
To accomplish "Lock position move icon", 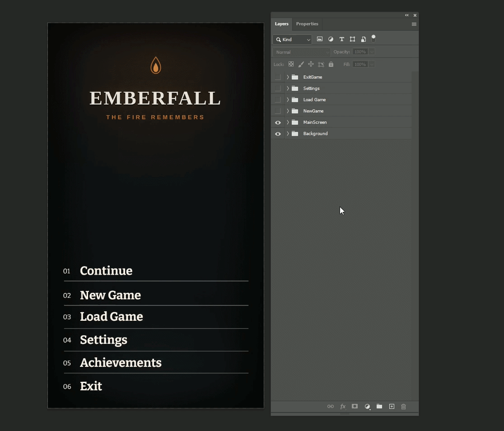I will click(x=311, y=64).
